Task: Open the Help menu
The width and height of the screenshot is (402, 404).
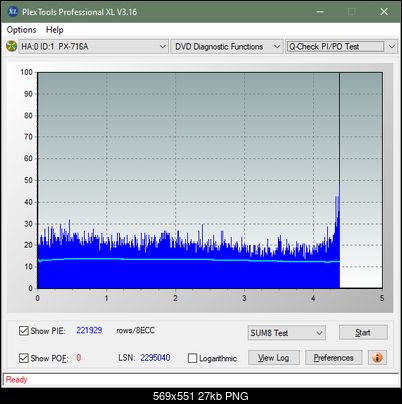Action: (55, 30)
